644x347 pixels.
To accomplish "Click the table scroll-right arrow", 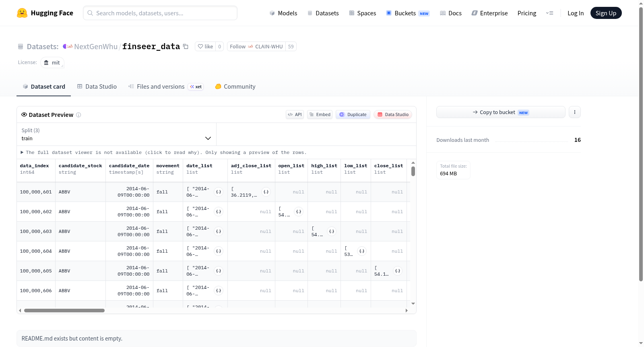I will (x=407, y=310).
